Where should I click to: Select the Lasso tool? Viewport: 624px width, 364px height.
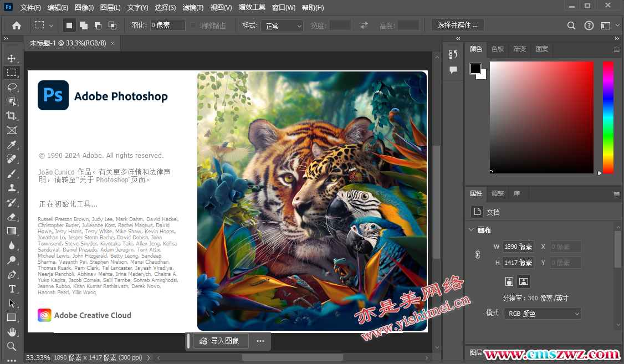click(12, 87)
